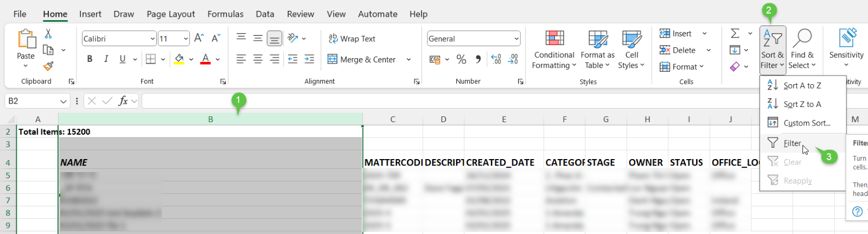Apply red font color
This screenshot has height=234, width=868.
[x=206, y=59]
